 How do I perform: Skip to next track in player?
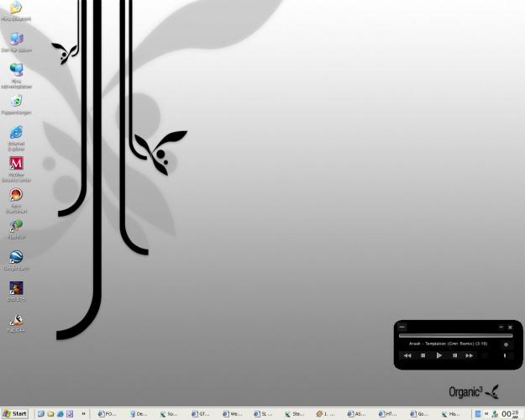pyautogui.click(x=470, y=355)
